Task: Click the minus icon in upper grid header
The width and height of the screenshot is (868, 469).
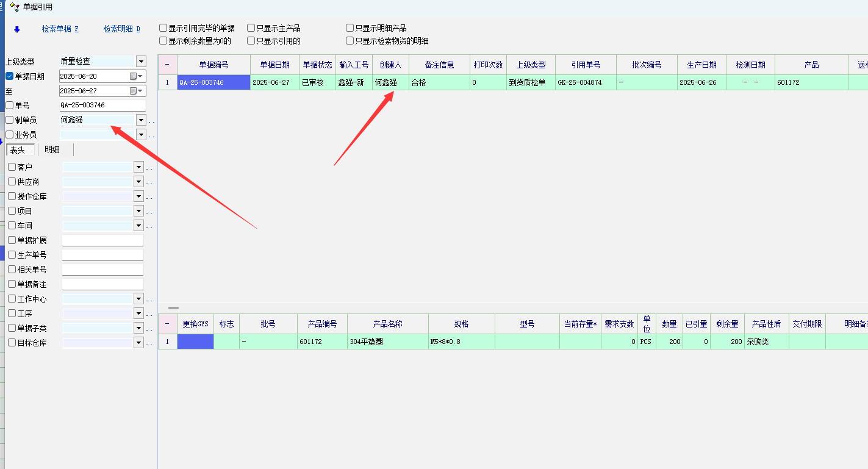Action: [x=167, y=65]
